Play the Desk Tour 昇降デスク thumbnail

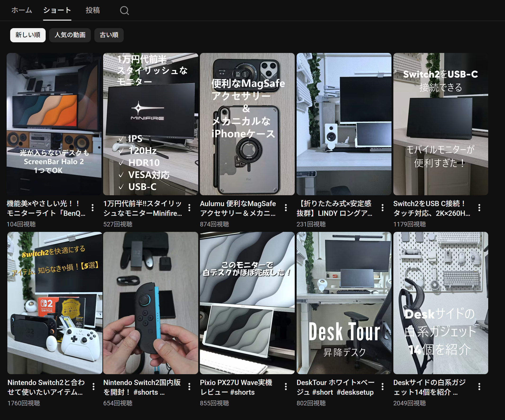coord(344,303)
